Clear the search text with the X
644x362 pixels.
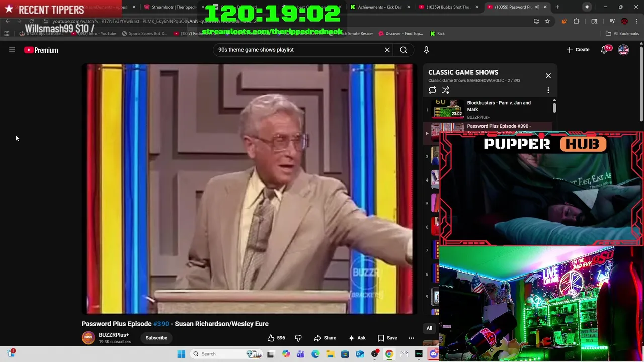[387, 50]
